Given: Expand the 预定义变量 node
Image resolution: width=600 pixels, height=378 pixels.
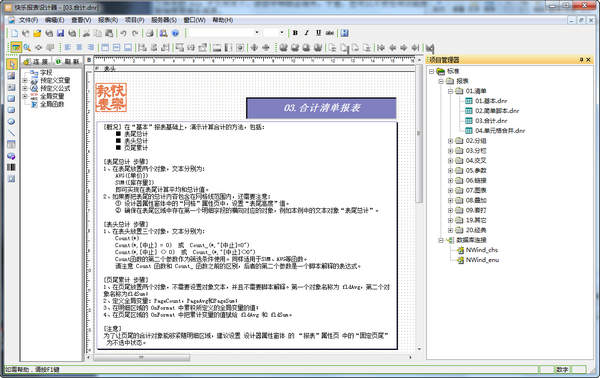Looking at the screenshot, I should tap(25, 80).
